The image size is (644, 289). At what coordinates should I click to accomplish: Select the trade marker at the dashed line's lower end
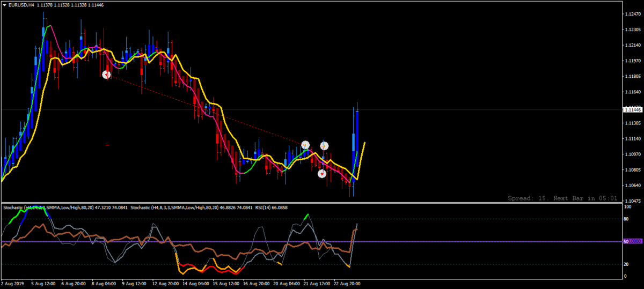pos(305,145)
